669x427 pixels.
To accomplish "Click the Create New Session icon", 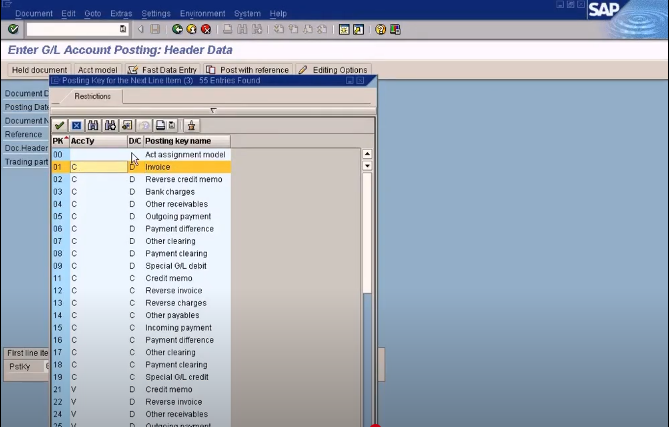I will (344, 29).
